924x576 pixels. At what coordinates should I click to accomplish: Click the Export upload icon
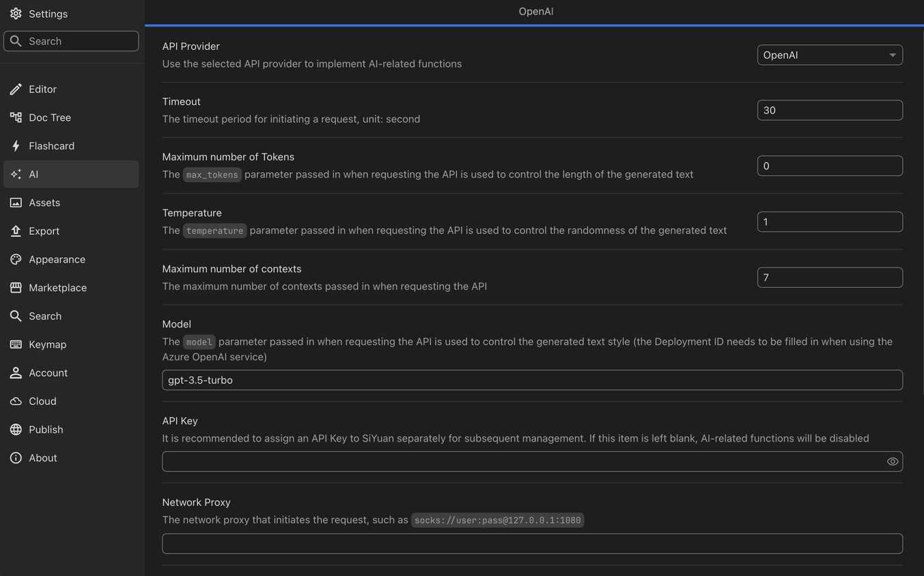(x=16, y=231)
